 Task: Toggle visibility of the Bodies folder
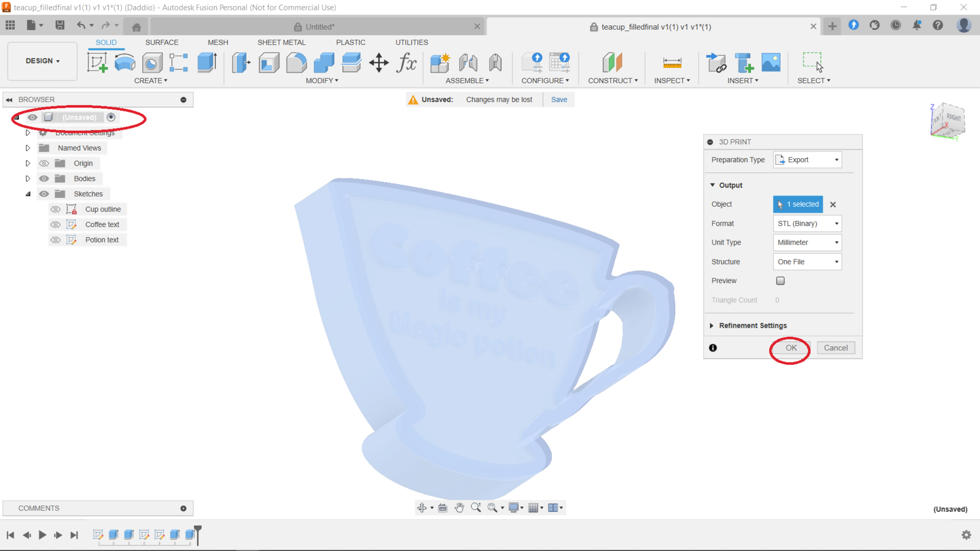(x=44, y=179)
